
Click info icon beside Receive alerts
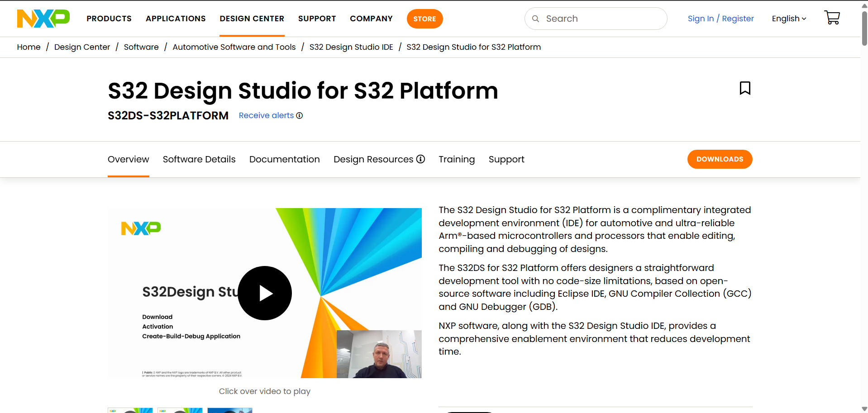click(300, 116)
